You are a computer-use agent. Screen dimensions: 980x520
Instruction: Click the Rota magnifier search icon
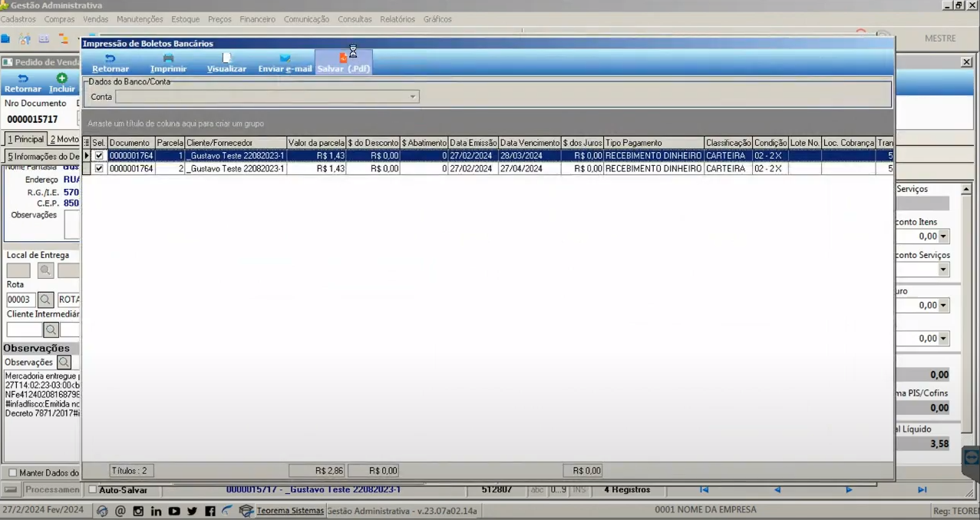tap(46, 300)
